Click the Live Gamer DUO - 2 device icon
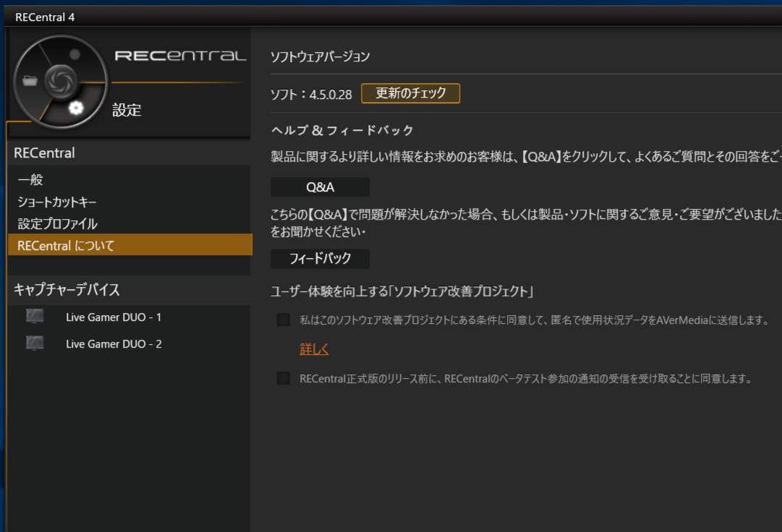Screen dimensions: 782x532 pyautogui.click(x=35, y=343)
